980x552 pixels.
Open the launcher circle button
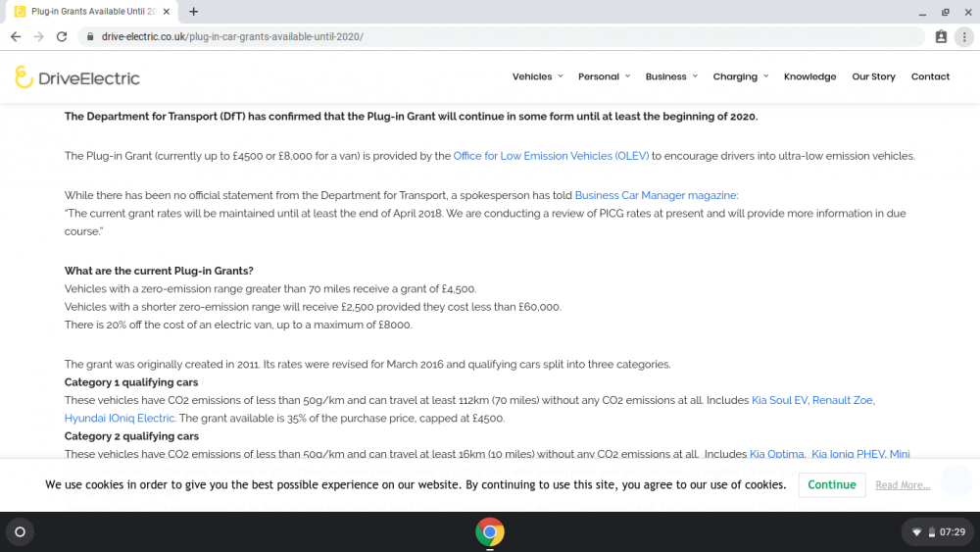[20, 532]
